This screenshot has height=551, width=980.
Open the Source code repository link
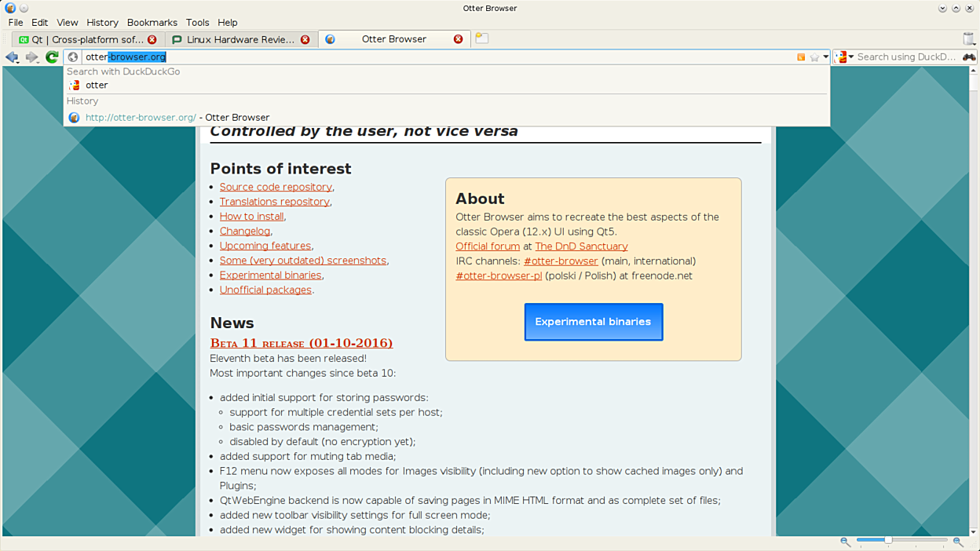(x=276, y=187)
